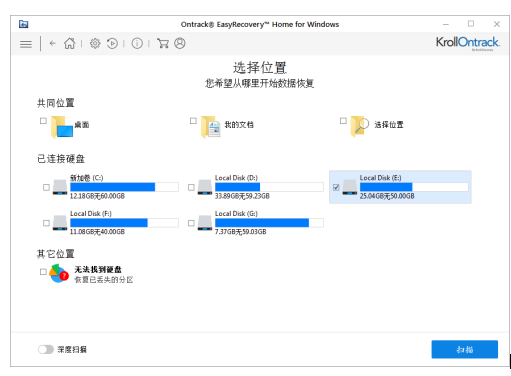Click the F: drive usage bar
This screenshot has height=376, width=511.
tap(124, 223)
